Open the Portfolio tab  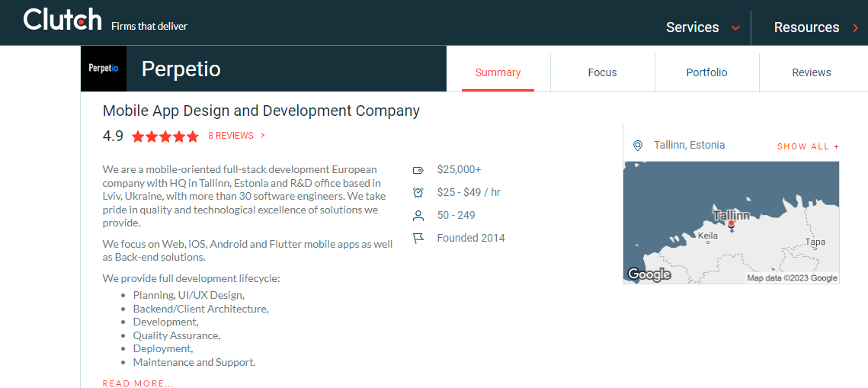[706, 72]
